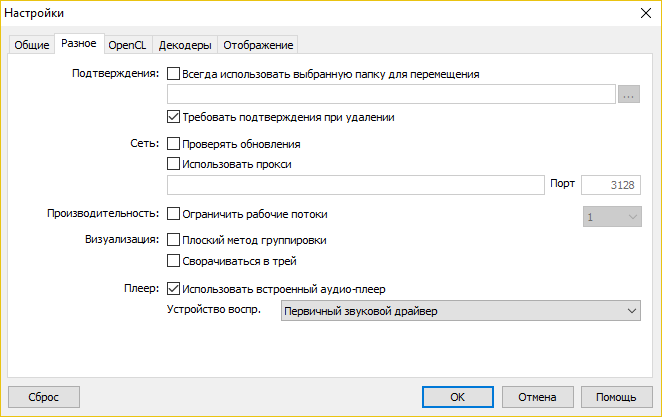This screenshot has height=417, width=662.
Task: Check Плоский метод группировки
Action: click(x=174, y=240)
